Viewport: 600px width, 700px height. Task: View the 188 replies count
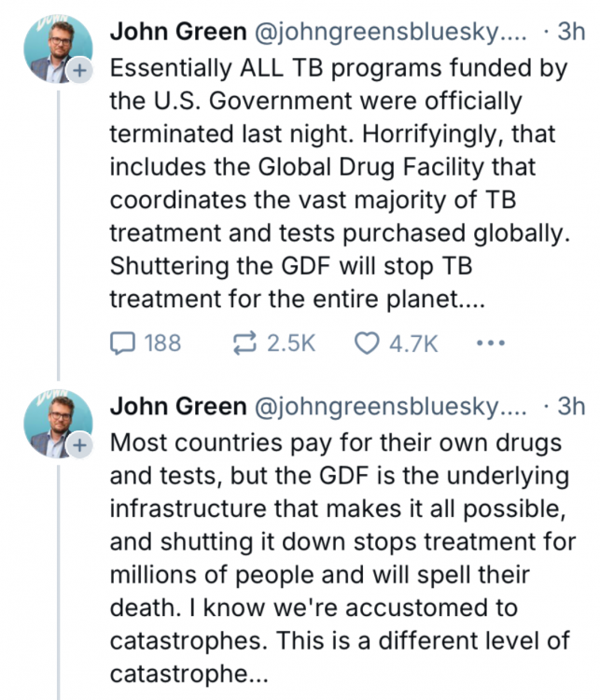pyautogui.click(x=162, y=343)
